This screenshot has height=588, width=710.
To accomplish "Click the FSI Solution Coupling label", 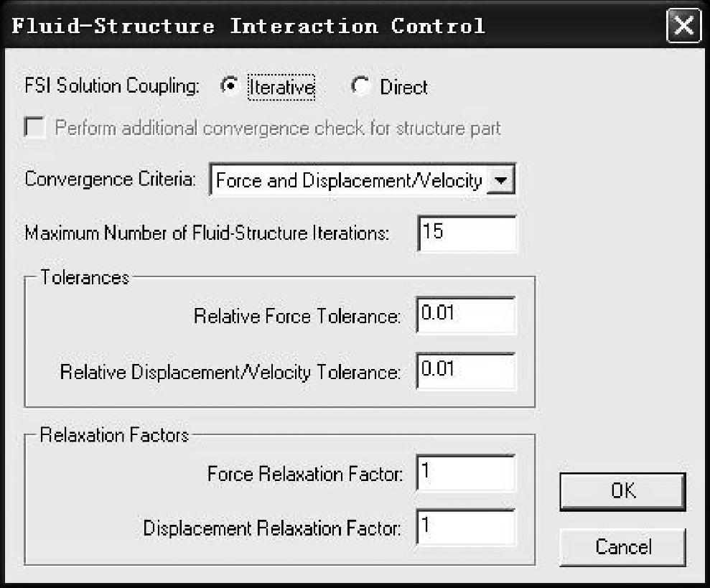I will coord(111,87).
